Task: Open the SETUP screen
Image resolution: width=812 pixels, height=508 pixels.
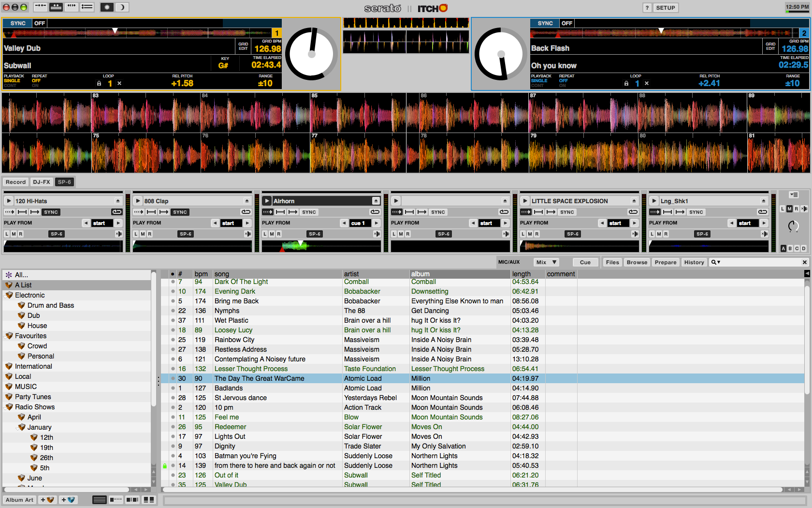Action: click(x=666, y=8)
